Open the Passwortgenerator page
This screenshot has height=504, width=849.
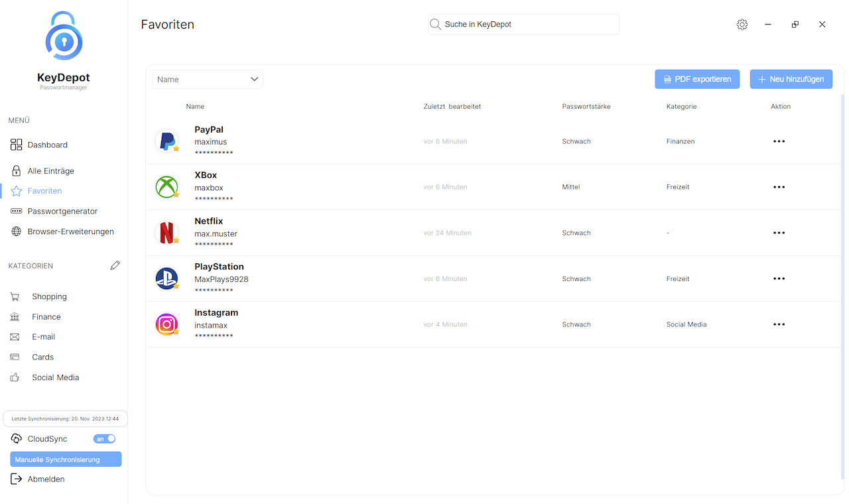pyautogui.click(x=62, y=211)
